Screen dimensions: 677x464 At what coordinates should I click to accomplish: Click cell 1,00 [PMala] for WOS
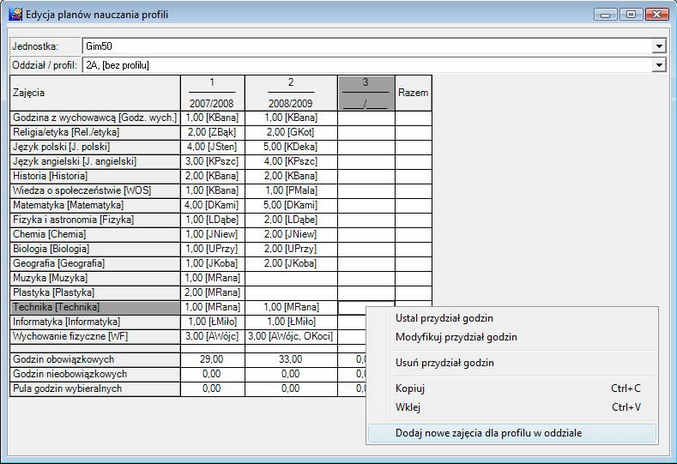point(291,191)
